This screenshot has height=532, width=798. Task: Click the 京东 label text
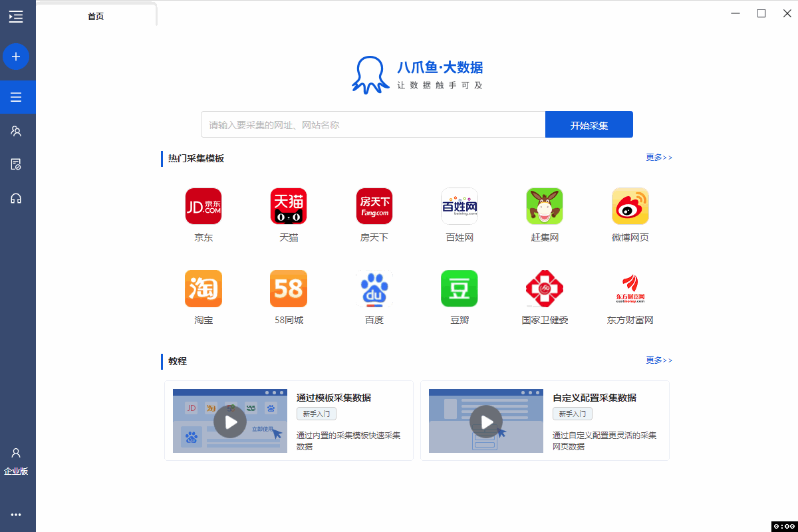[203, 237]
